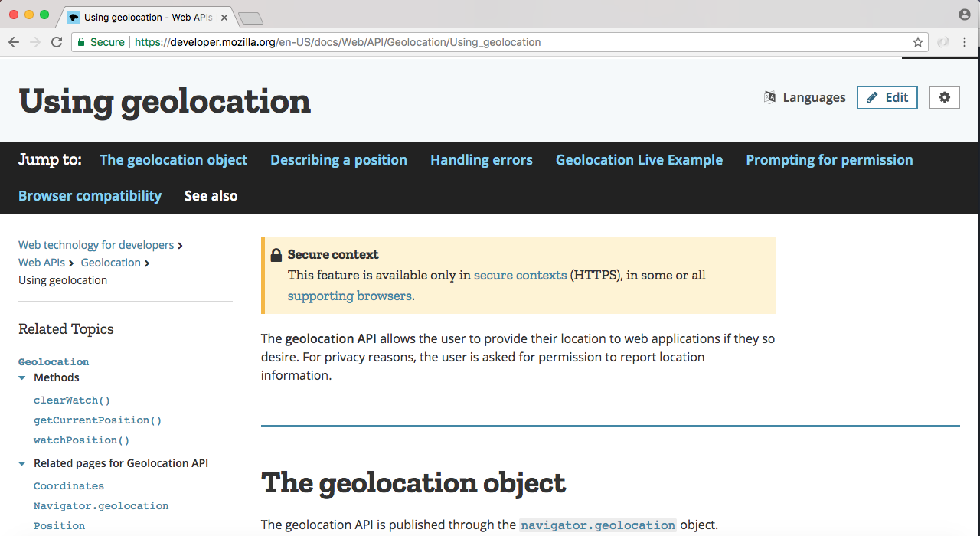Click the tab favicon of MDN page

[x=73, y=17]
